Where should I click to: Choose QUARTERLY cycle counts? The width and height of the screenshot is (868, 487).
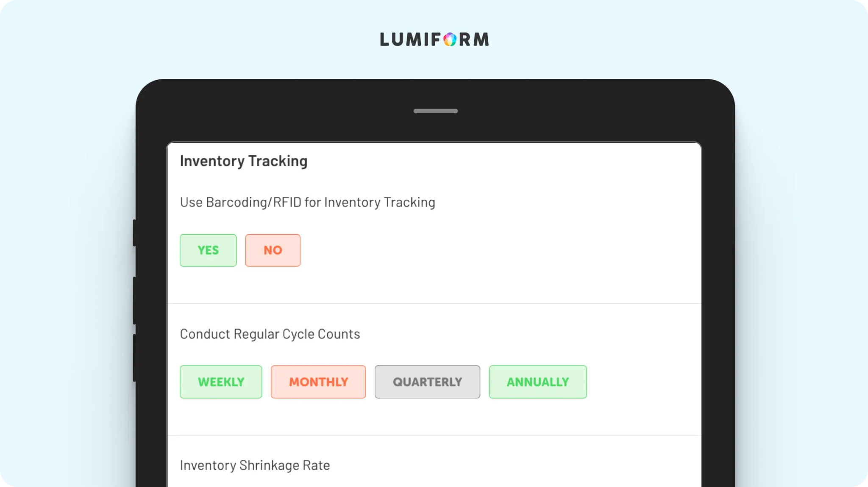coord(427,382)
